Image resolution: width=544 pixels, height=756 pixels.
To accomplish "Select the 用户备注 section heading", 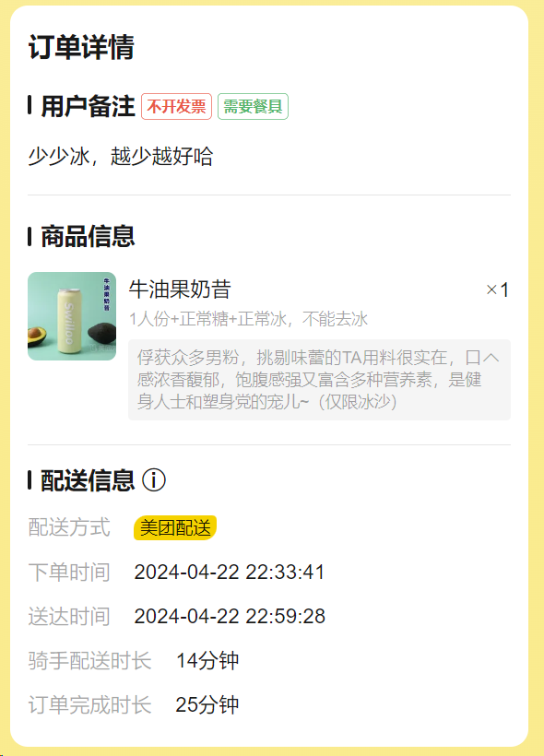I will coord(88,106).
